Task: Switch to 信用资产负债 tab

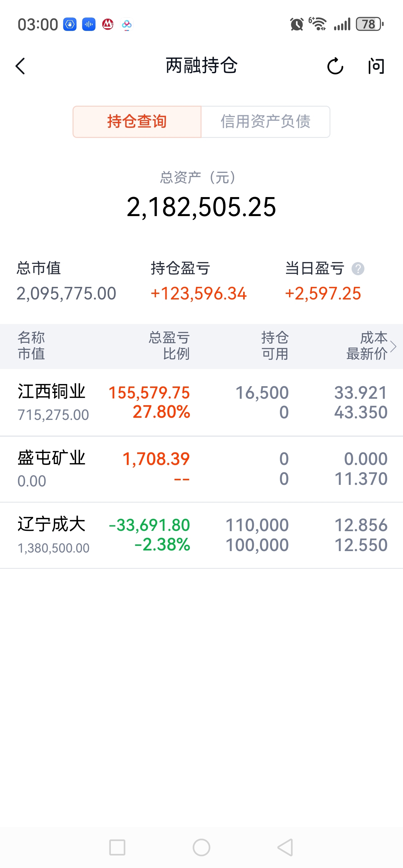Action: 265,122
